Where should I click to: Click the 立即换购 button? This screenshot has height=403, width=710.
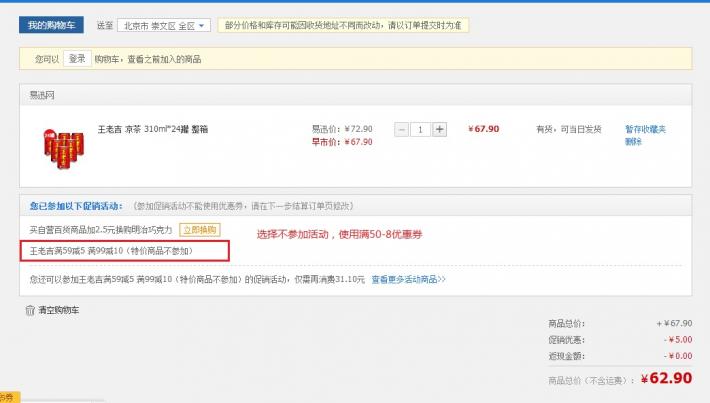pyautogui.click(x=200, y=230)
